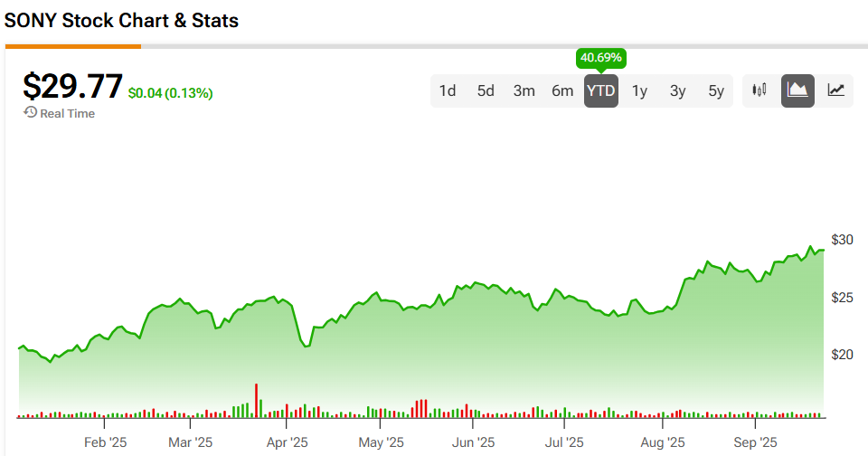Click the $20 axis label
This screenshot has height=456, width=868.
[x=842, y=355]
